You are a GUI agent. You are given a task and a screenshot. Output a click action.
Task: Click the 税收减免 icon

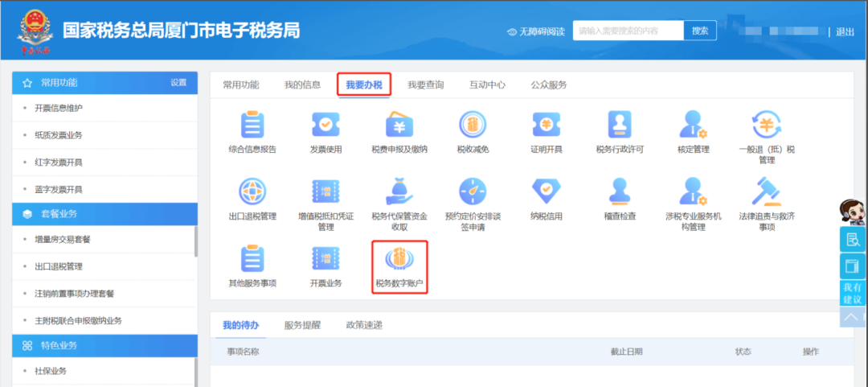(x=473, y=126)
